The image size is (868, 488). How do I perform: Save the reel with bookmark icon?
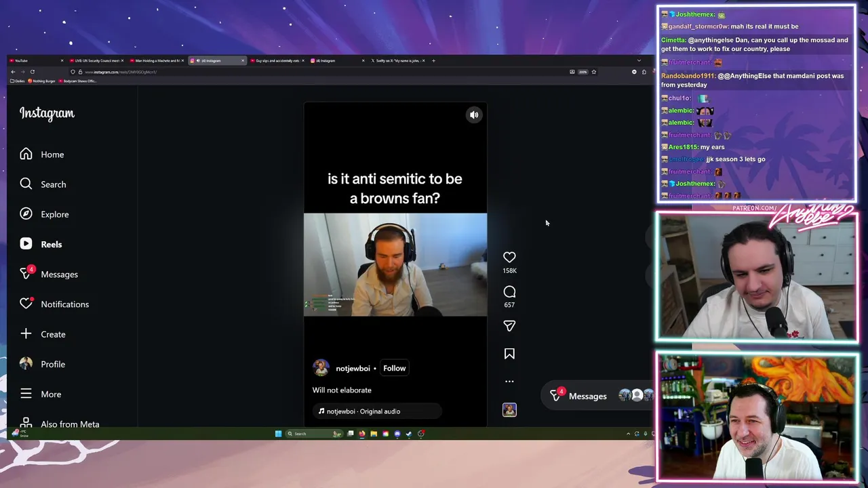tap(509, 354)
